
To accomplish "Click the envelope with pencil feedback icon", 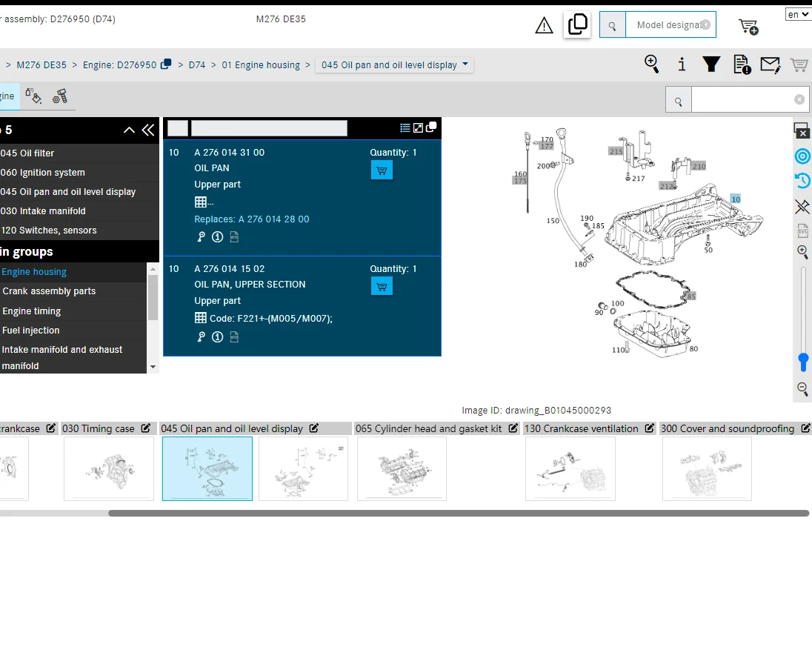I will point(770,64).
